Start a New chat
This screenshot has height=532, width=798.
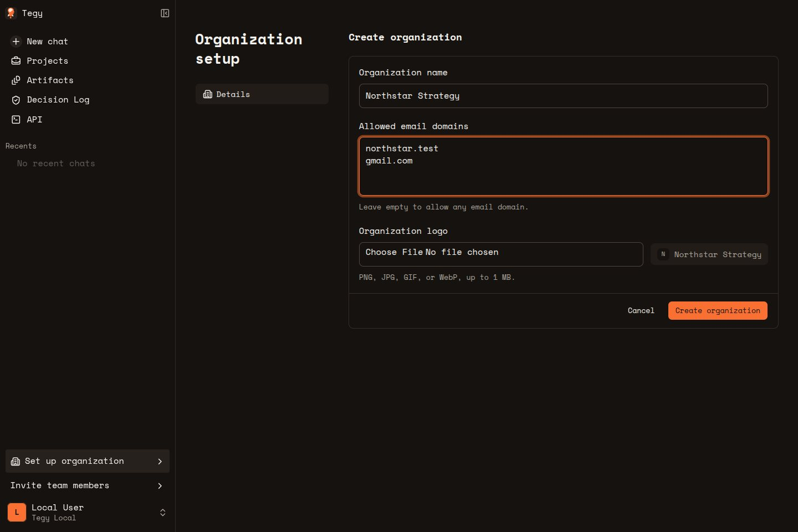[x=88, y=42]
